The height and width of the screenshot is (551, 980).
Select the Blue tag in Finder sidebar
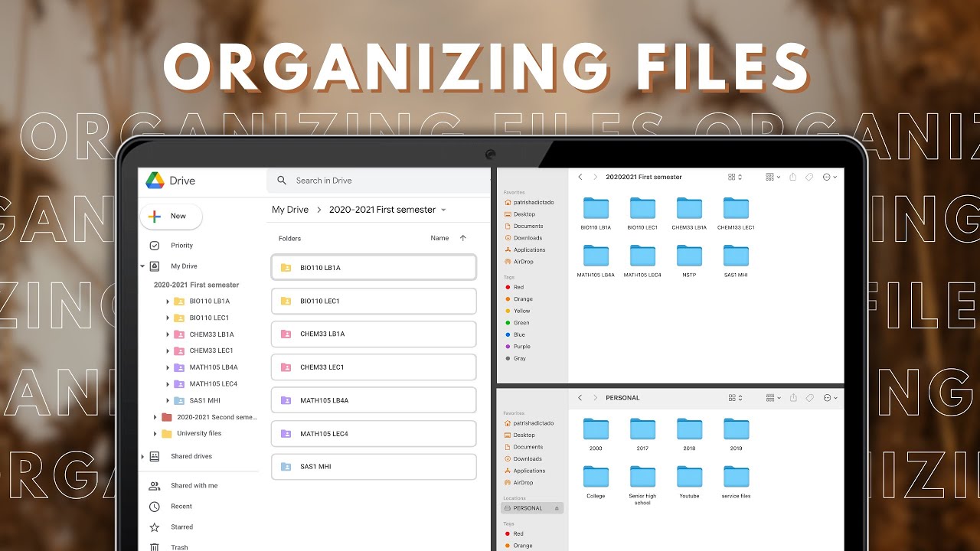click(515, 335)
